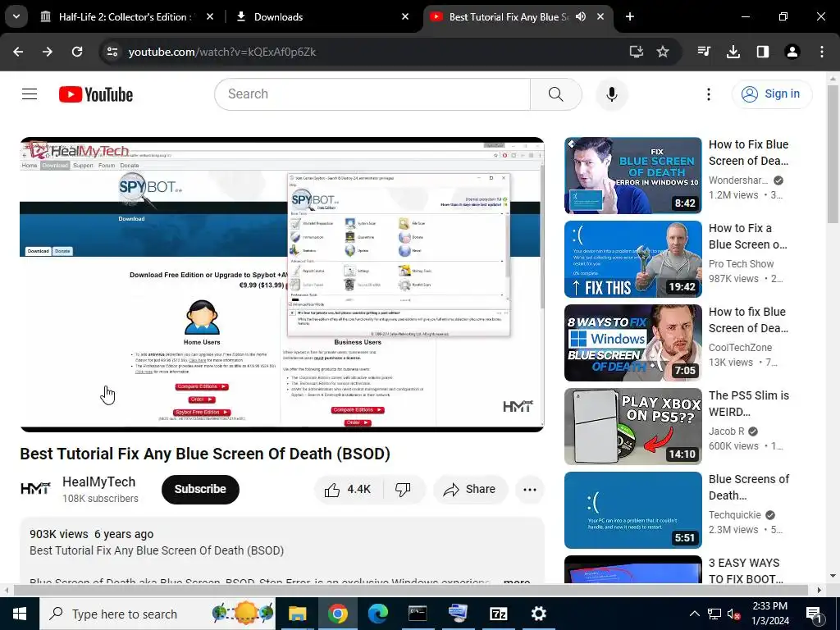Open Chrome from the taskbar
Image resolution: width=840 pixels, height=630 pixels.
(337, 614)
